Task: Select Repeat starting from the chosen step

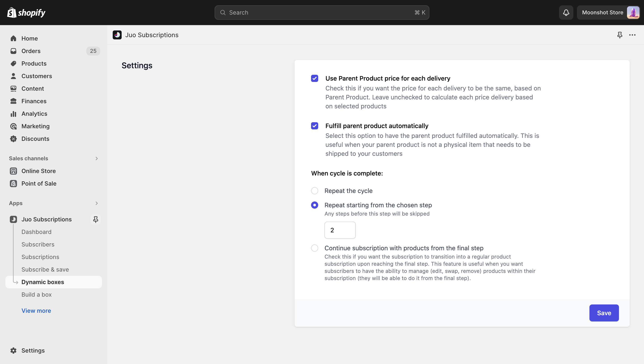Action: [314, 205]
